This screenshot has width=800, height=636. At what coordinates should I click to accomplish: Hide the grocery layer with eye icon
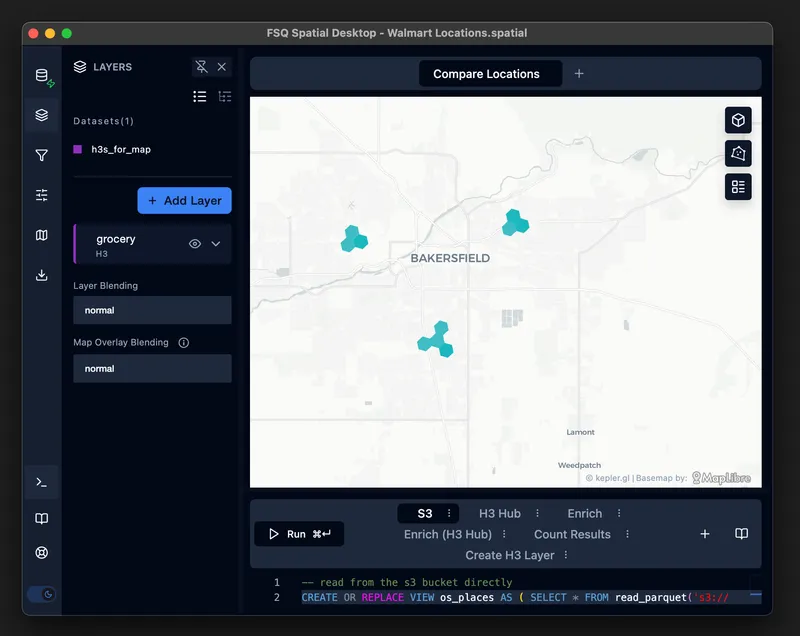coord(194,244)
